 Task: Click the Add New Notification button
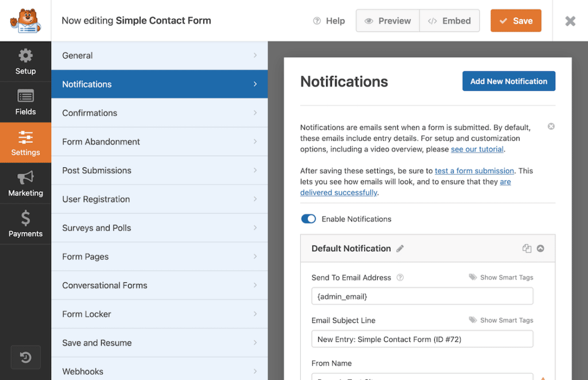click(x=509, y=81)
